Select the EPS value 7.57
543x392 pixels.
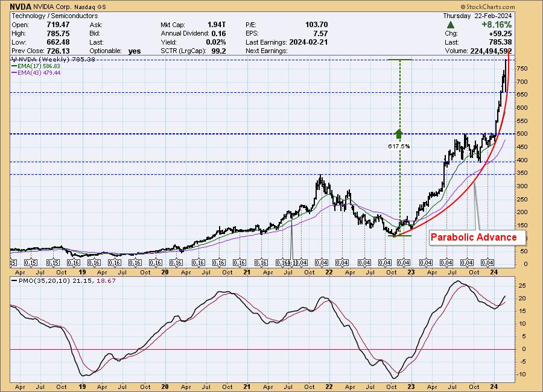tap(320, 34)
